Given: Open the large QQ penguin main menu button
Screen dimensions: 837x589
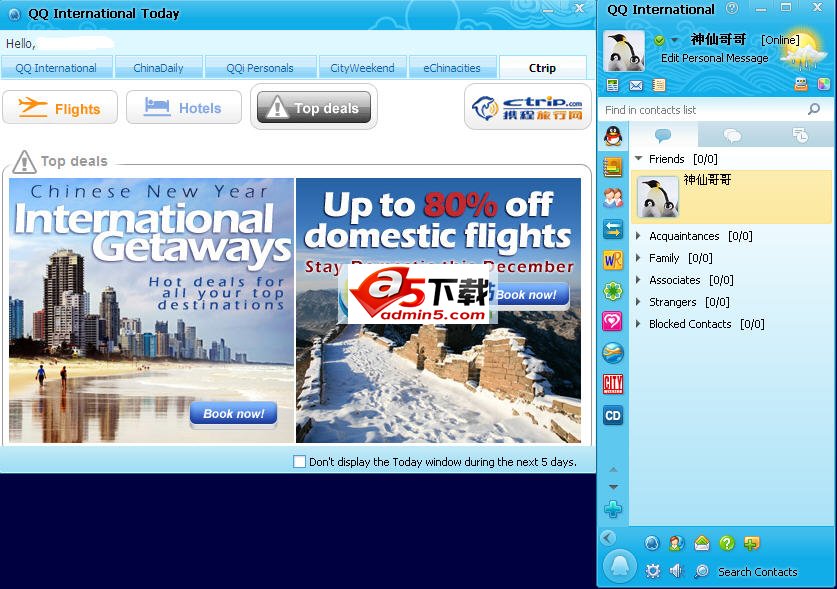Looking at the screenshot, I should pyautogui.click(x=619, y=567).
